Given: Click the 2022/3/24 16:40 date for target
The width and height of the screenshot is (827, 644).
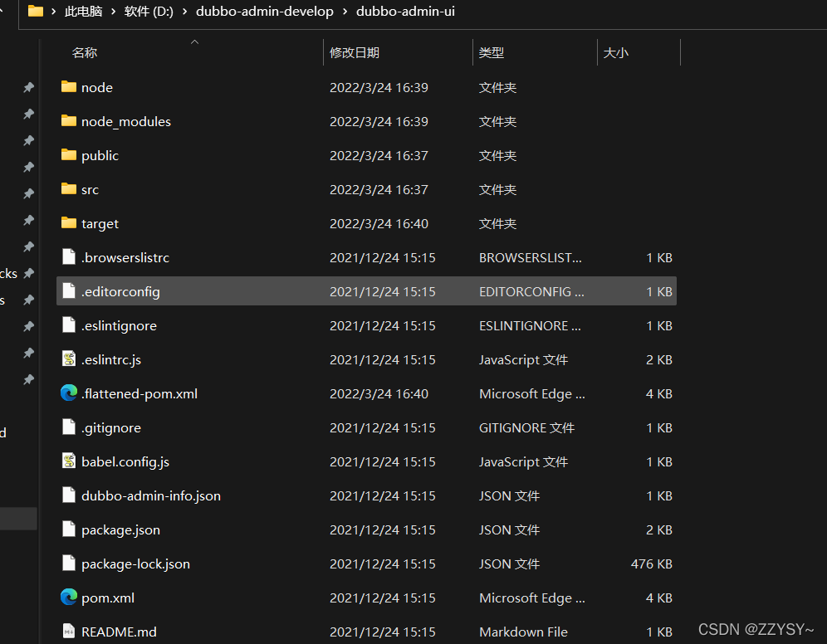Looking at the screenshot, I should click(379, 224).
